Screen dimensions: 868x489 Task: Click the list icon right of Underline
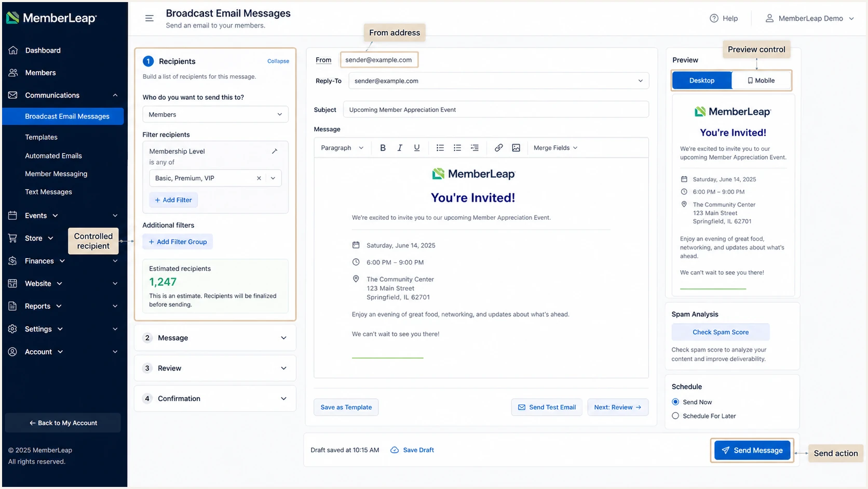tap(440, 148)
